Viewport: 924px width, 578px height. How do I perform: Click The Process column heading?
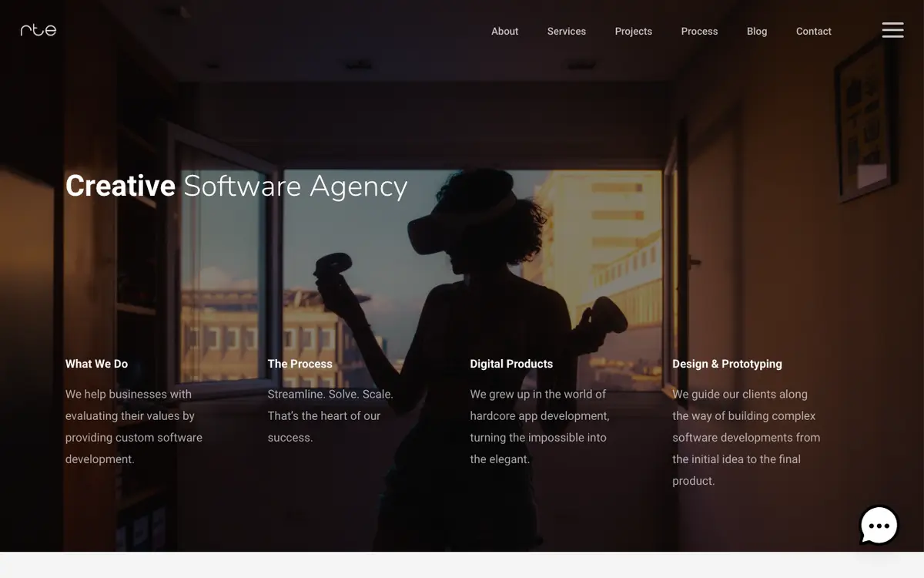[x=300, y=364]
